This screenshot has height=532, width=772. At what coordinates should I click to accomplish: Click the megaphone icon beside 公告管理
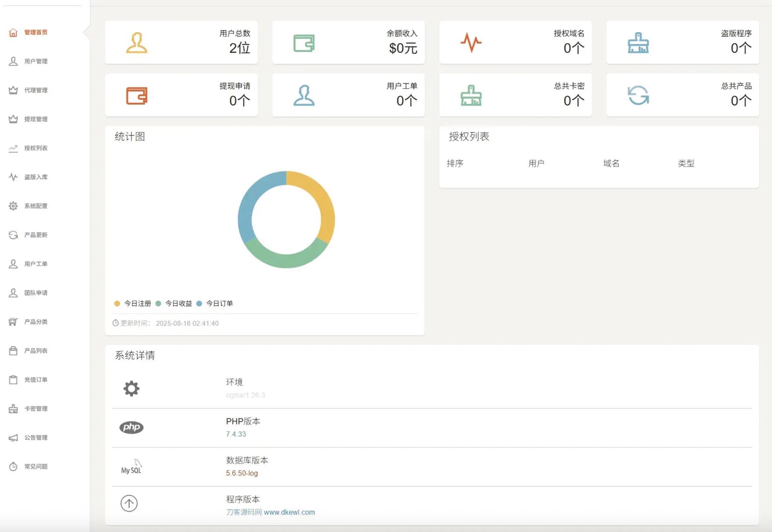click(13, 438)
